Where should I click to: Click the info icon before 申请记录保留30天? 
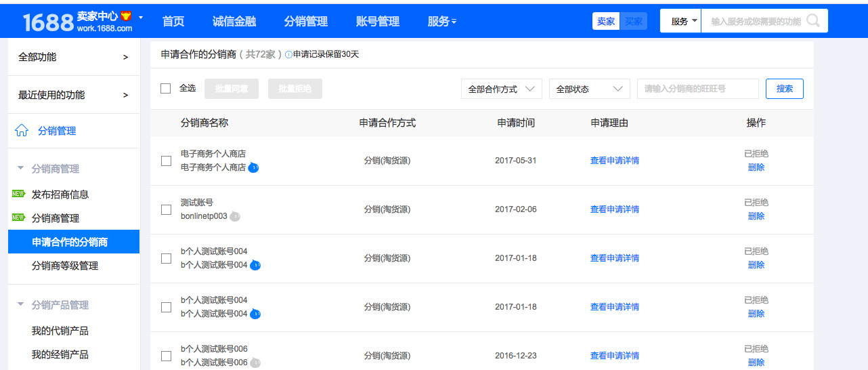pos(288,55)
